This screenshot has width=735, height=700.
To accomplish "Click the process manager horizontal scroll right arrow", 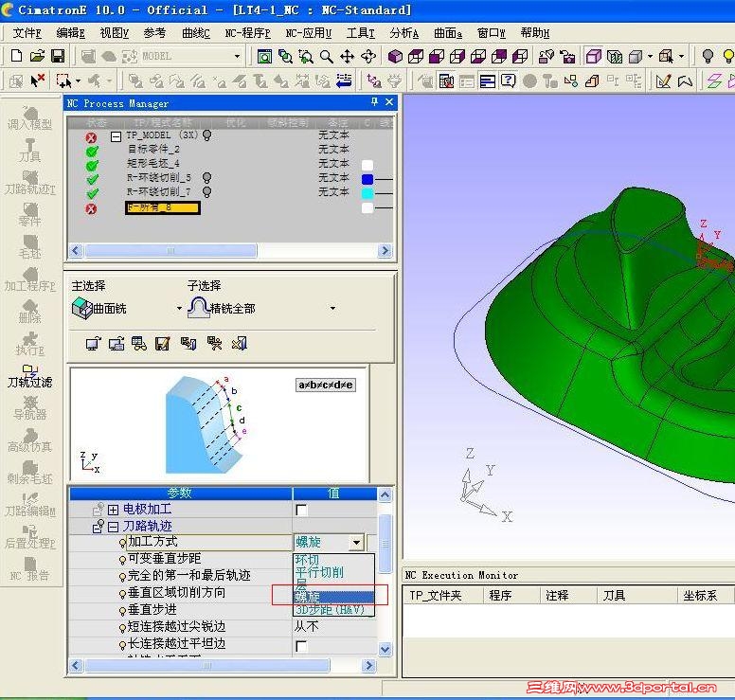I will [x=385, y=251].
